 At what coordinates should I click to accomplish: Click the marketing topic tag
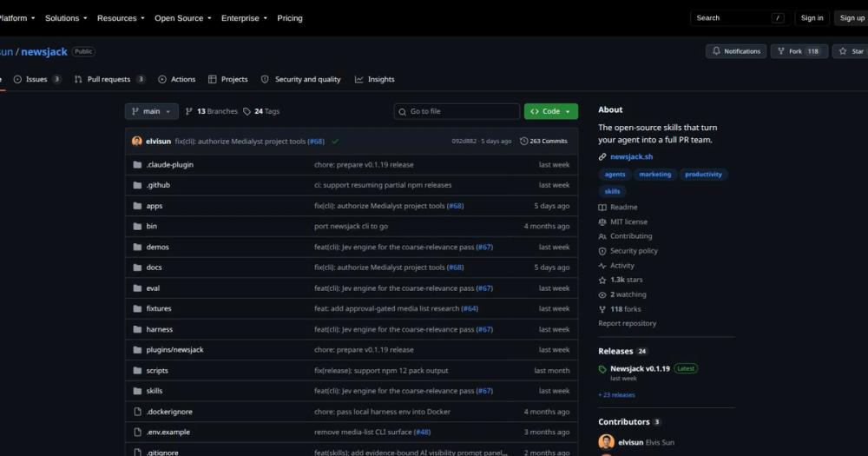[654, 175]
